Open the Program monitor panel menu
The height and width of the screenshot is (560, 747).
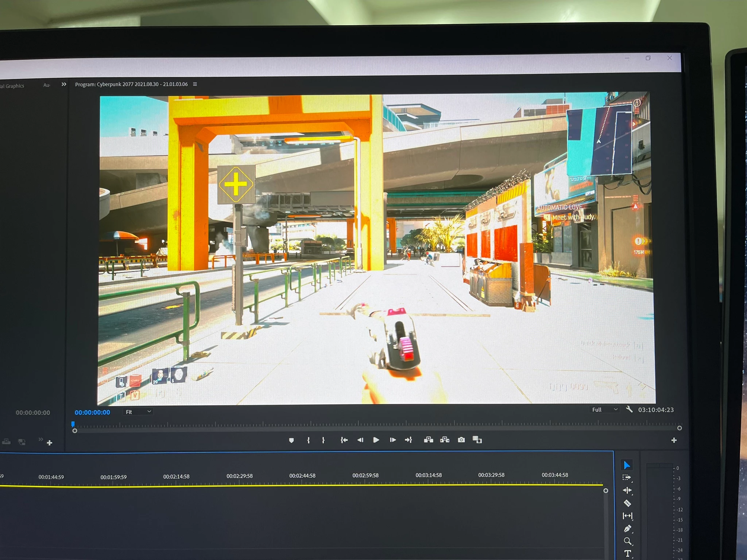pyautogui.click(x=195, y=84)
